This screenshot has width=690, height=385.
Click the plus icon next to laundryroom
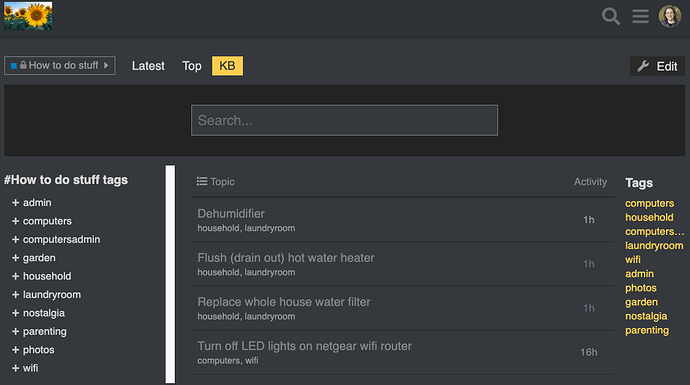point(15,295)
